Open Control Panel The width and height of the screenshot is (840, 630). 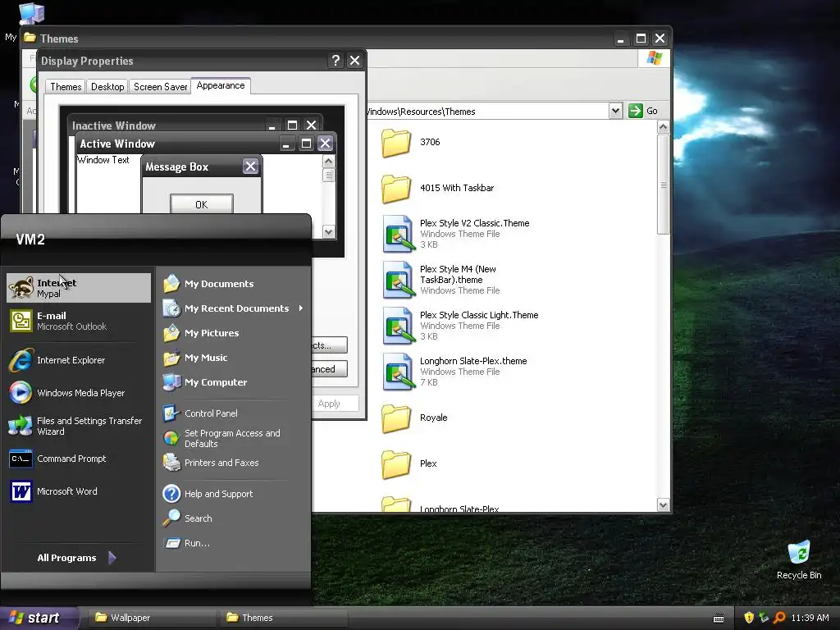pyautogui.click(x=233, y=413)
